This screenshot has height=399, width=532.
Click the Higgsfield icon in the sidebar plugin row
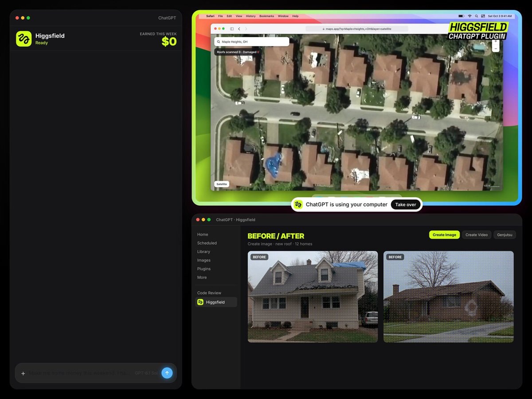point(200,302)
